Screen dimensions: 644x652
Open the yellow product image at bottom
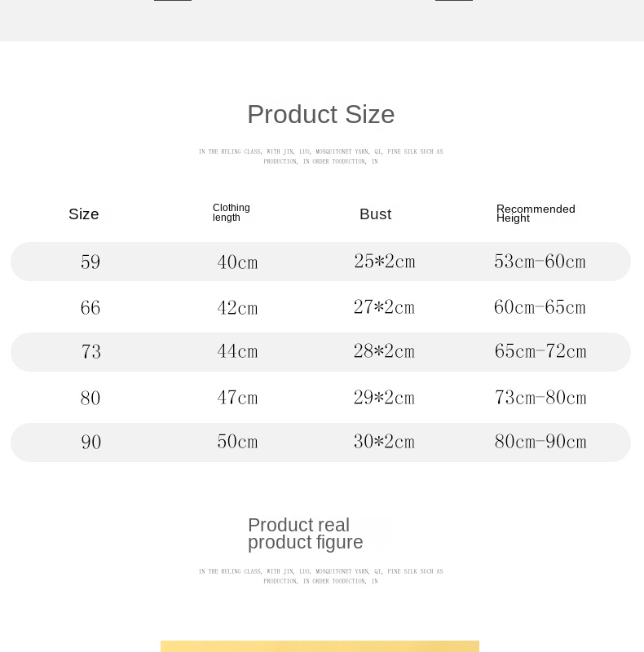click(320, 646)
